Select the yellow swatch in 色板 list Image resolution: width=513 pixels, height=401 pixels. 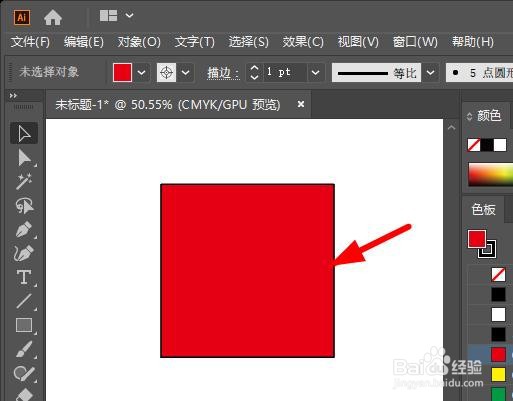498,374
